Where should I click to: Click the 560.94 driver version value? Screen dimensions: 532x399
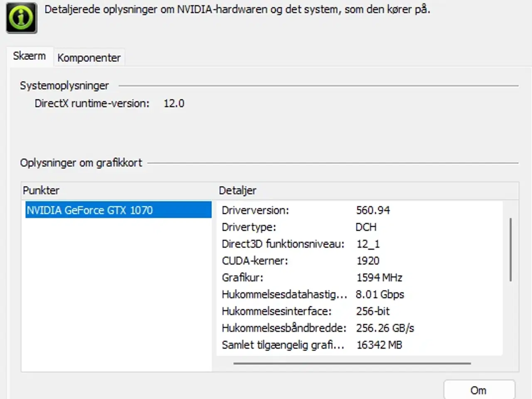coord(373,210)
